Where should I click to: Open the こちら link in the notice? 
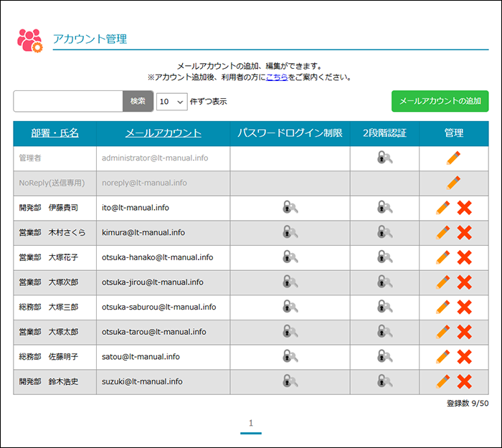coord(277,77)
